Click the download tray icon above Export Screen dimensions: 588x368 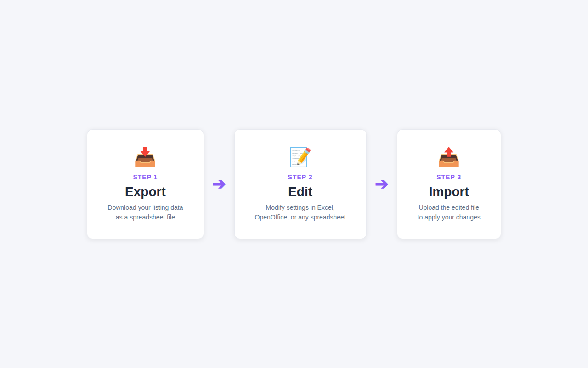tap(145, 157)
